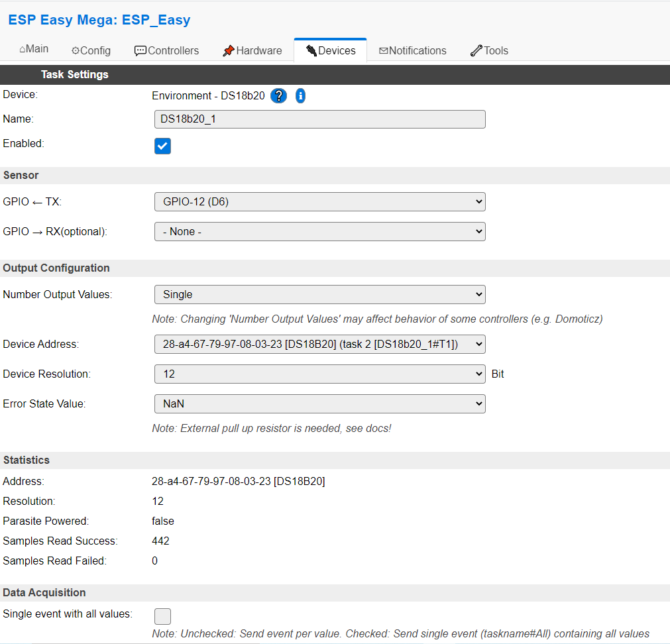
Task: Open the GPIO RX optional dropdown
Action: coord(319,231)
